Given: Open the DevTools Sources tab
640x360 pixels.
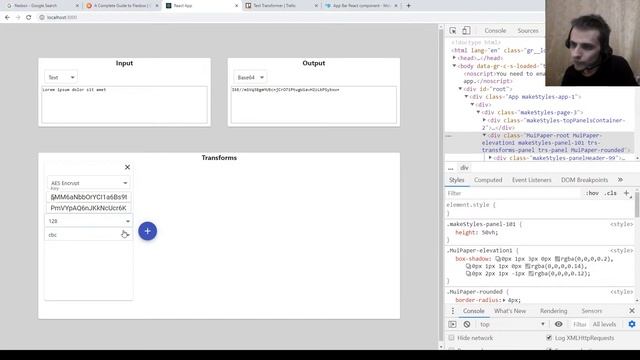Looking at the screenshot, I should pos(528,31).
